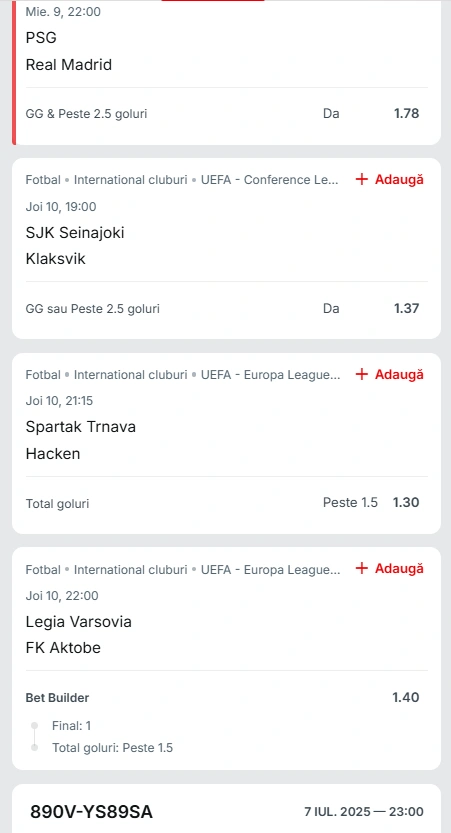The width and height of the screenshot is (451, 833).
Task: Click plus icon on Spartak Trnava card
Action: (x=362, y=375)
